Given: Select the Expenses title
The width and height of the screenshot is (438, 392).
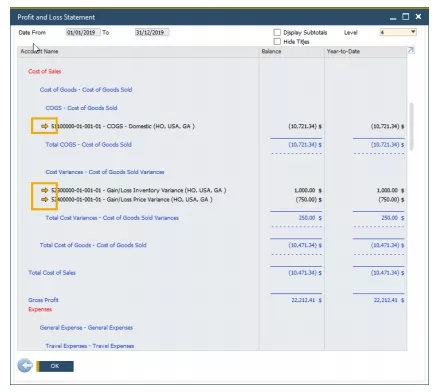Looking at the screenshot, I should click(40, 309).
